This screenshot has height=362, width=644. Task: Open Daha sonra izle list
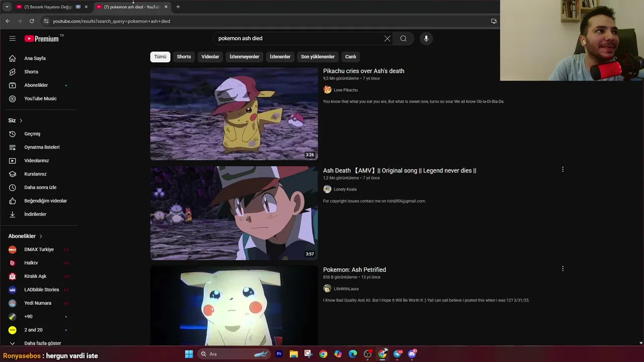tap(40, 188)
